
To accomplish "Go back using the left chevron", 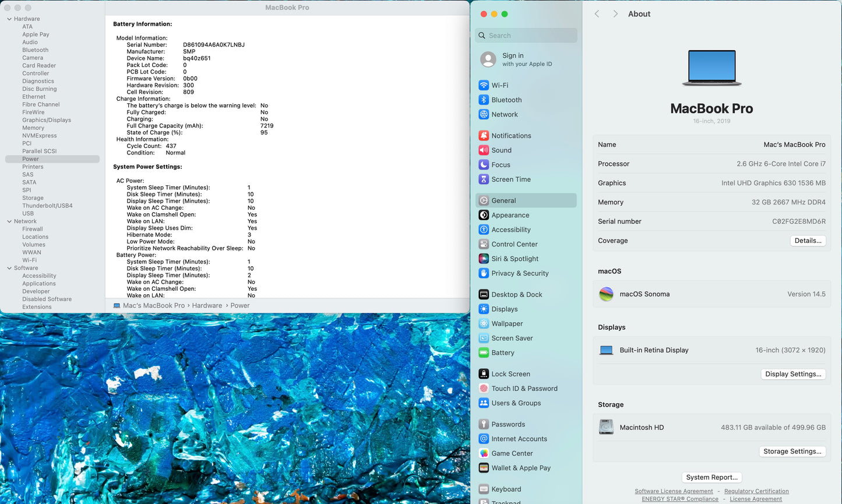I will pos(597,14).
